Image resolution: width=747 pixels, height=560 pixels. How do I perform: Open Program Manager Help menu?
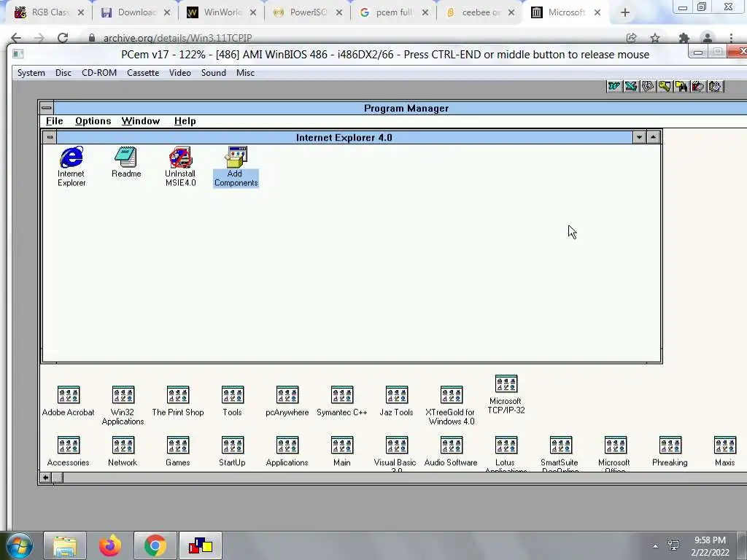coord(185,121)
